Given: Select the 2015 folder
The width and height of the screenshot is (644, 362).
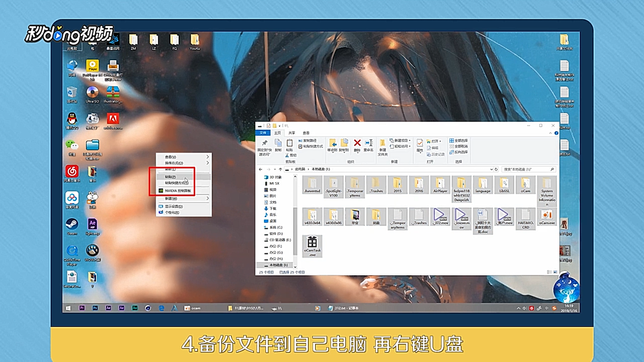Looking at the screenshot, I should pyautogui.click(x=397, y=185).
